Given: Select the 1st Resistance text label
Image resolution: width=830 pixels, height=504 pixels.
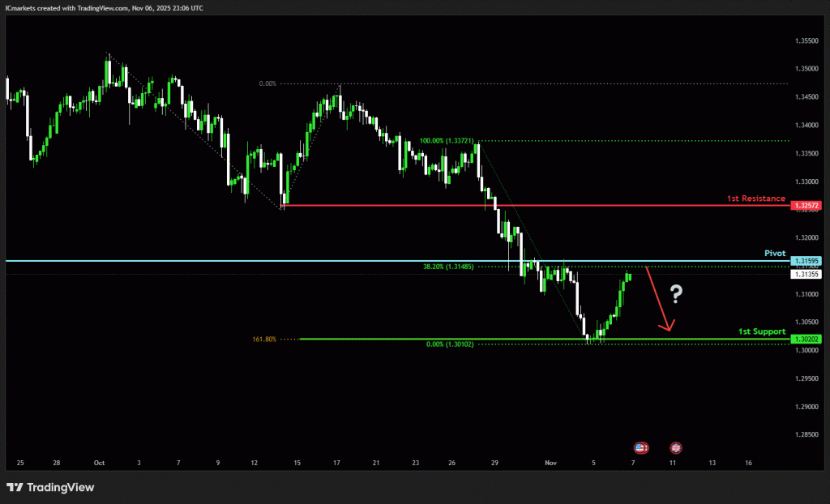Looking at the screenshot, I should 755,198.
